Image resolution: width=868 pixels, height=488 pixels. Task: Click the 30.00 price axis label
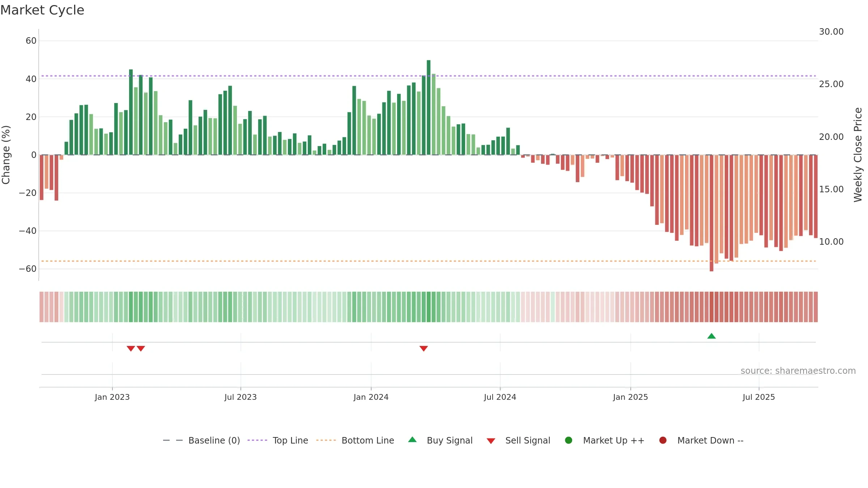pyautogui.click(x=831, y=32)
